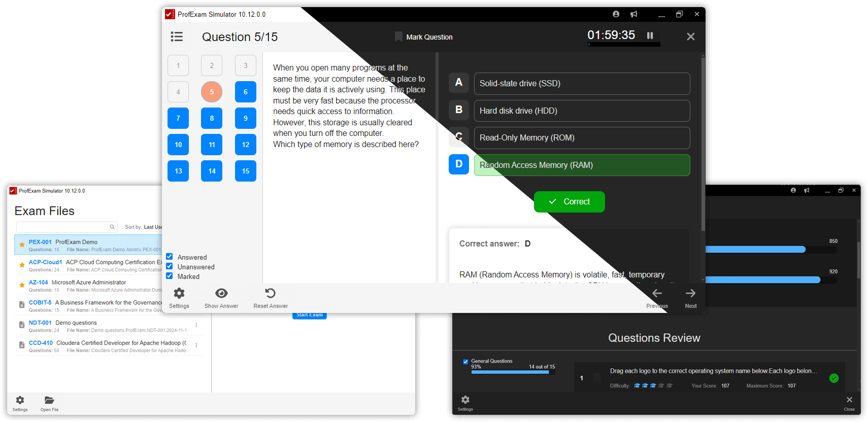This screenshot has width=868, height=422.
Task: Jump to question 7 tile
Action: (178, 118)
